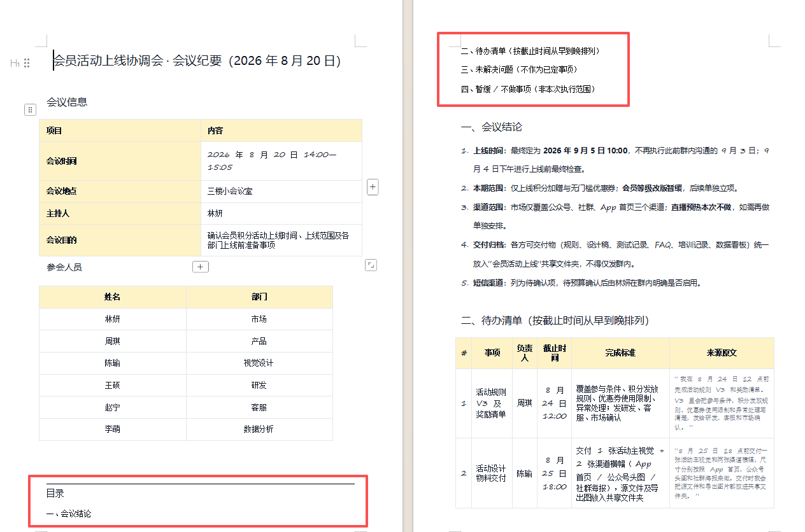
Task: Click 周琪 in the todo table
Action: point(525,403)
